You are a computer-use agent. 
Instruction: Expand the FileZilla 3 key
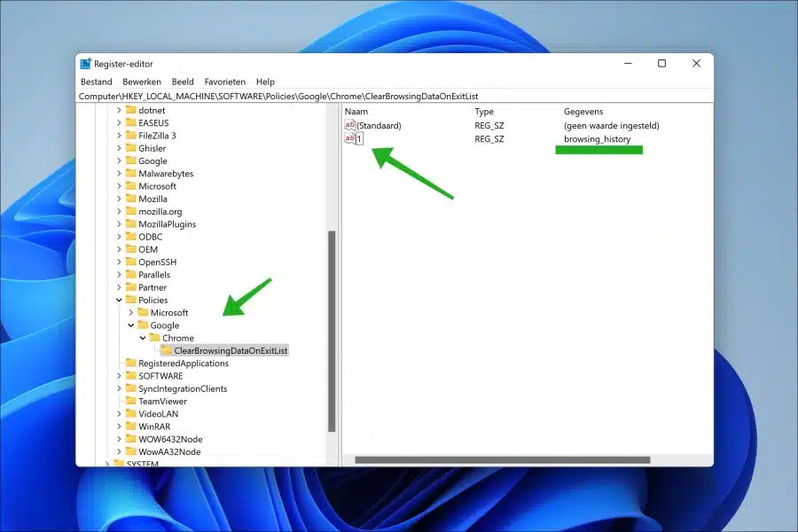point(119,136)
